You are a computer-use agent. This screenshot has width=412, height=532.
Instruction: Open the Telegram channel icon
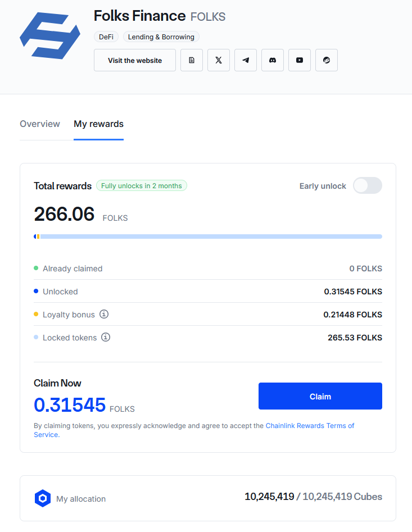(x=246, y=60)
